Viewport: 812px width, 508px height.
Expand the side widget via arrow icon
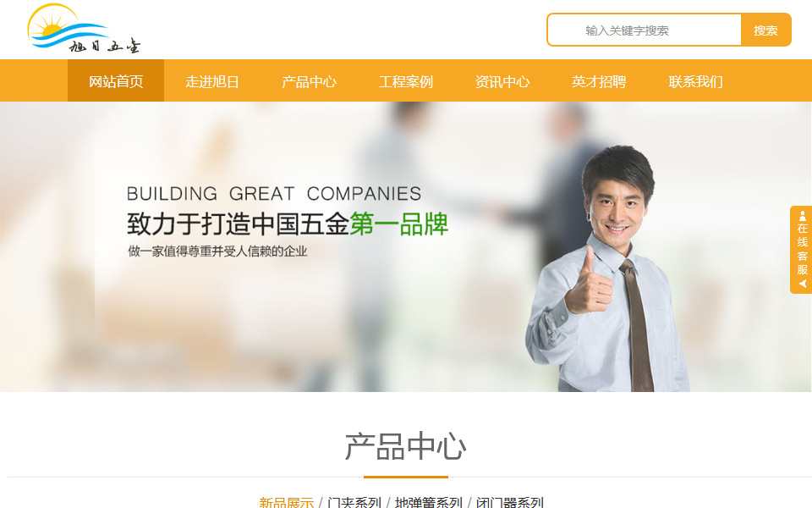pos(802,284)
